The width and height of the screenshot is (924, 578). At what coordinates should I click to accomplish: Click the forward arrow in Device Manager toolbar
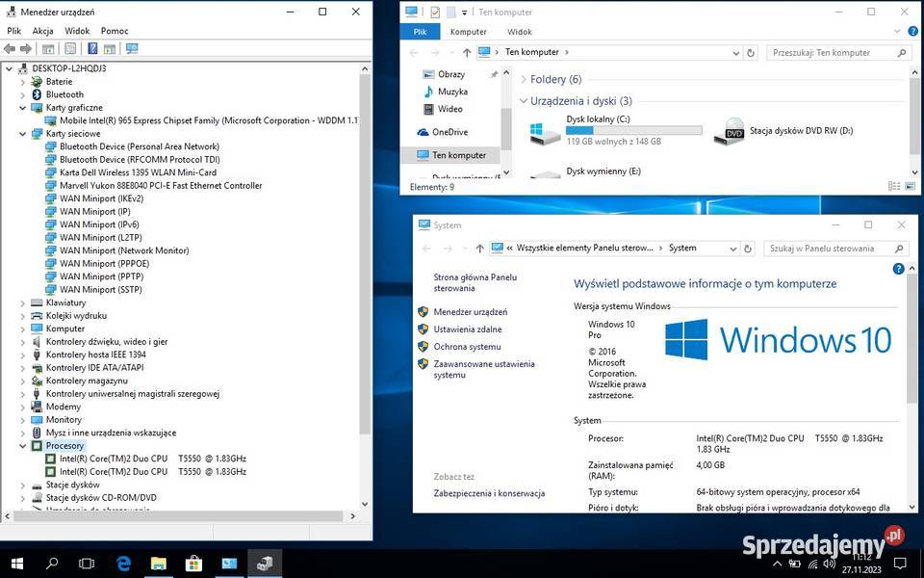26,49
